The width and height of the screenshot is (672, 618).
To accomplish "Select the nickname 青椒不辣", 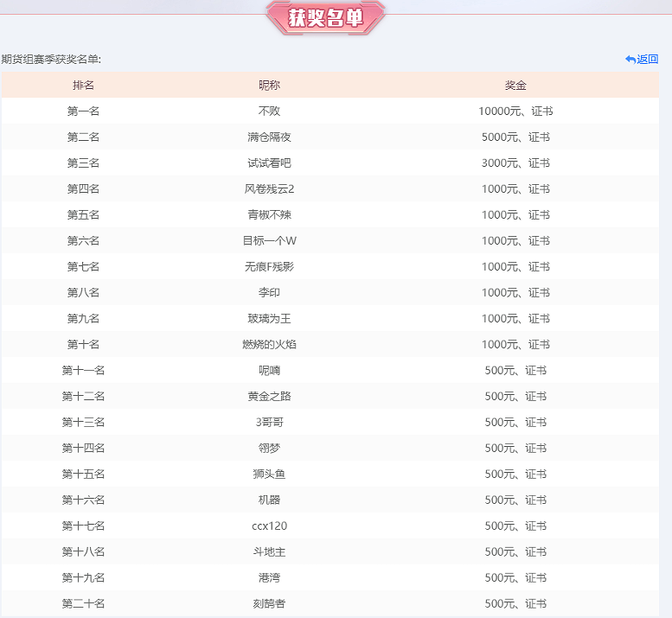I will [269, 215].
